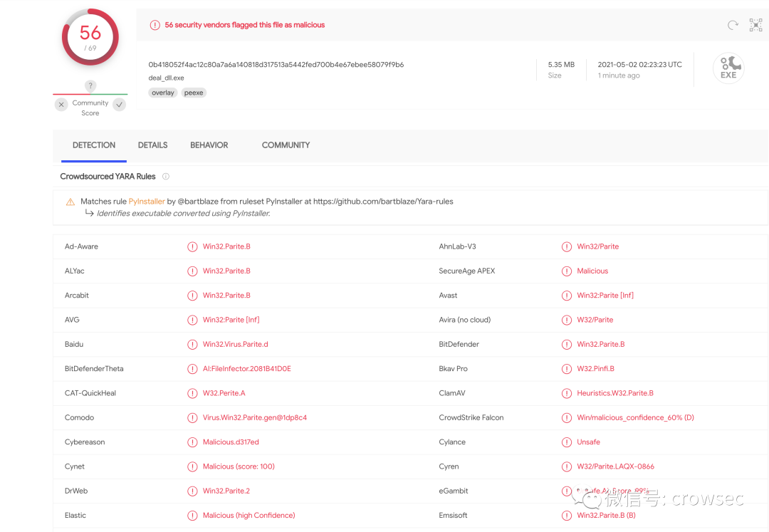The height and width of the screenshot is (532, 769).
Task: Click the alert icon in the red banner
Action: (155, 25)
